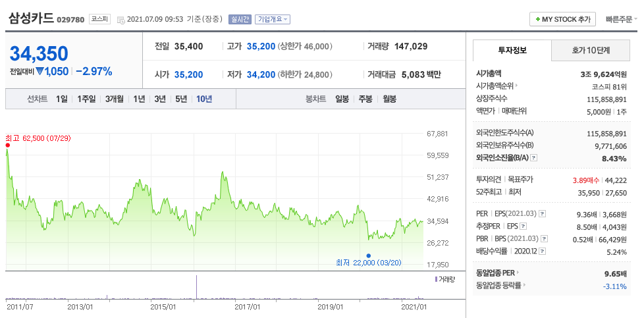Select 3년 line chart period
Image resolution: width=644 pixels, height=318 pixels.
pos(160,99)
